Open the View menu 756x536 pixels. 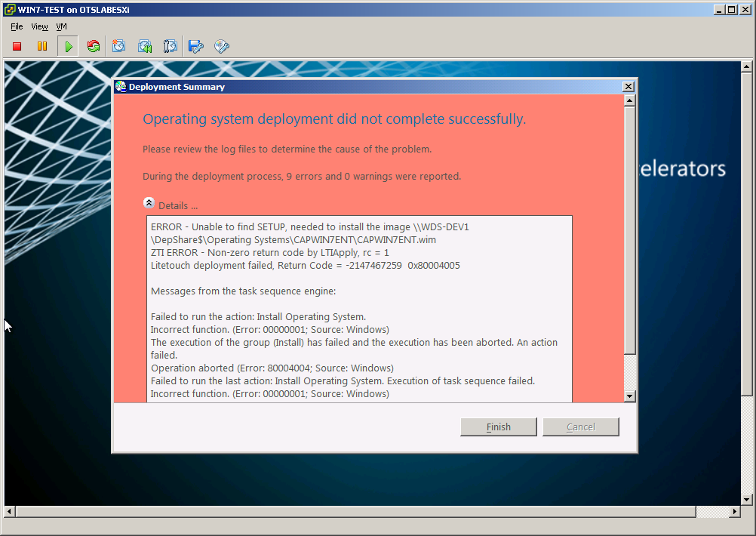tap(39, 26)
